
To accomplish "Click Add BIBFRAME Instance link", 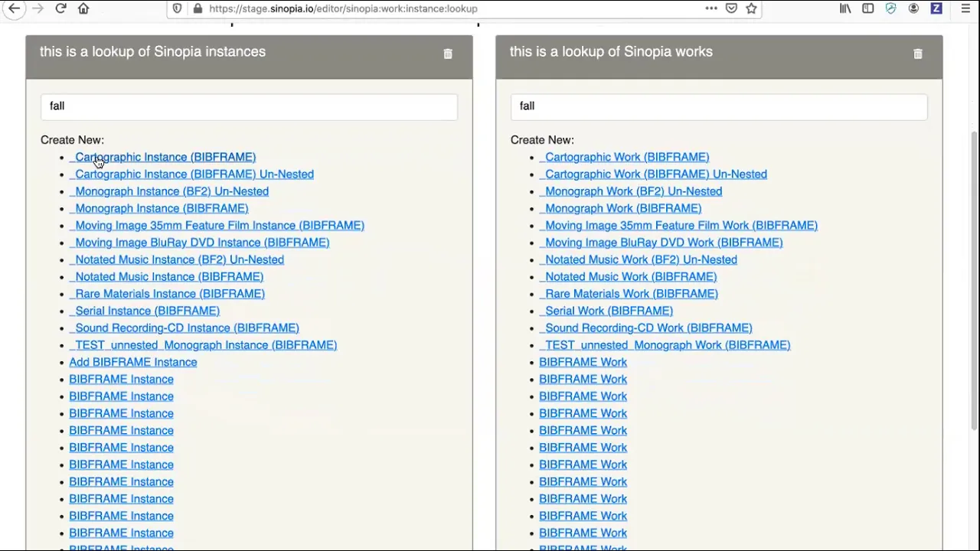I will point(133,362).
